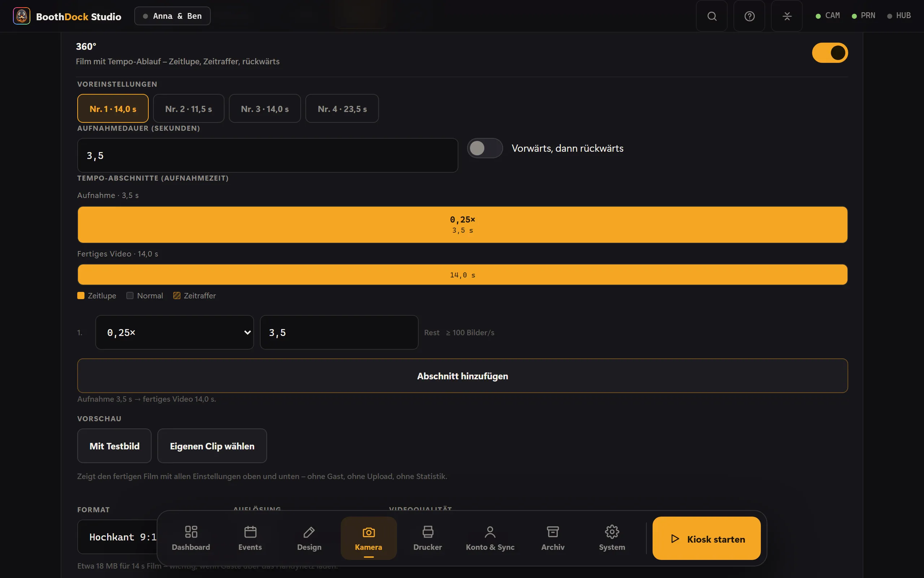This screenshot has height=578, width=924.
Task: Open System settings in the dock
Action: click(612, 538)
